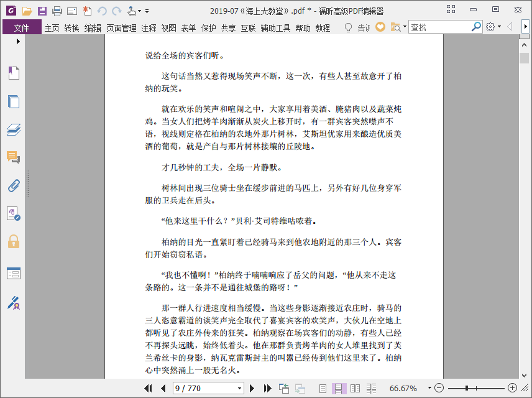Create new PDF with the starred page icon

tap(87, 11)
